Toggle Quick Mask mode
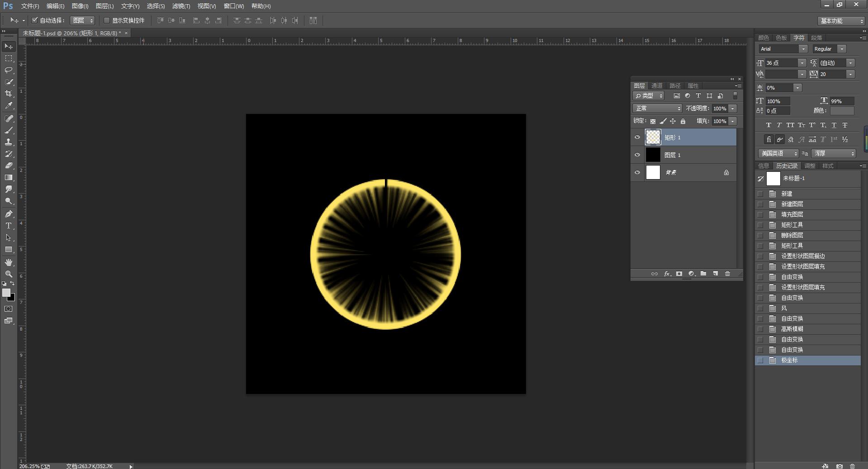Image resolution: width=868 pixels, height=469 pixels. (9, 309)
